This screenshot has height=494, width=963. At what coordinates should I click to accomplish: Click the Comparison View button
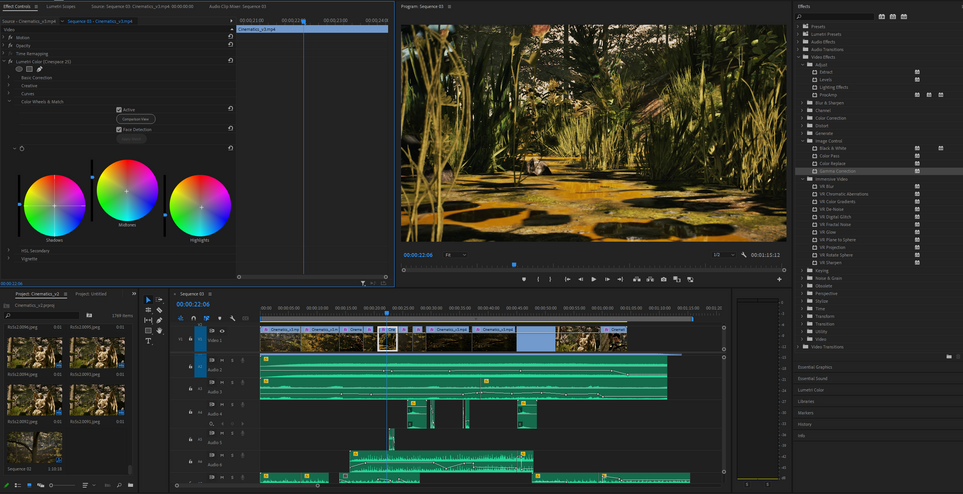coord(135,119)
